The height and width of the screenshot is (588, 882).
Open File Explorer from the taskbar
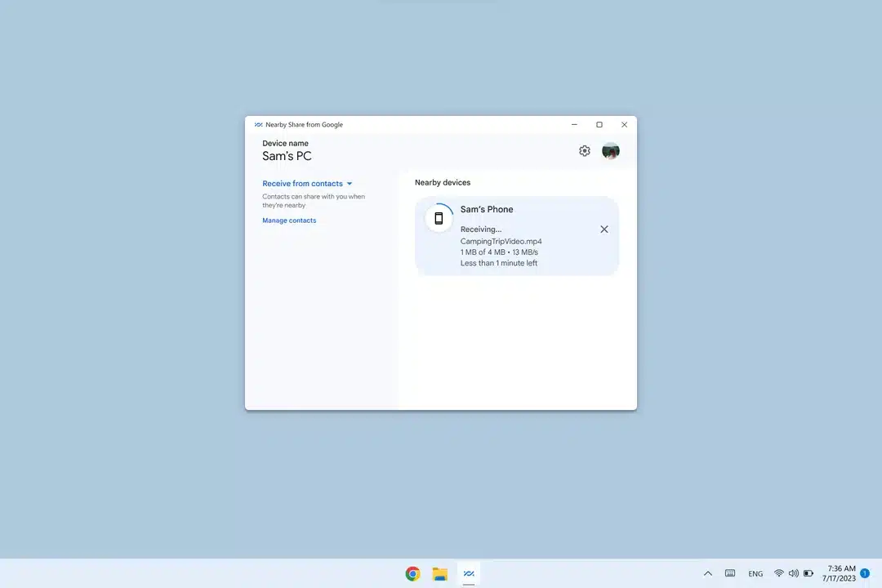pyautogui.click(x=440, y=573)
